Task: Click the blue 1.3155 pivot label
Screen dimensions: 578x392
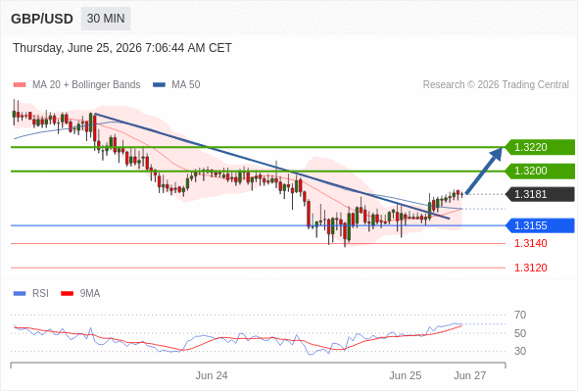Action: tap(540, 225)
